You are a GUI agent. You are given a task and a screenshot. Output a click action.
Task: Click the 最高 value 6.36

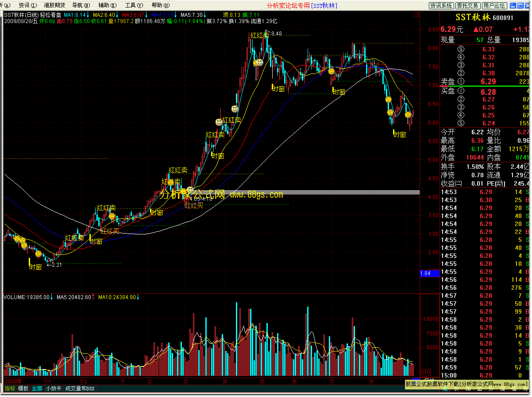(x=477, y=140)
